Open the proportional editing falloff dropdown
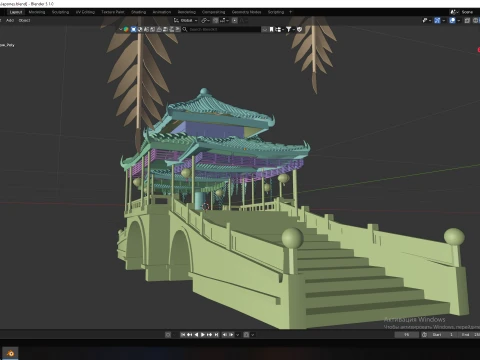 point(244,20)
